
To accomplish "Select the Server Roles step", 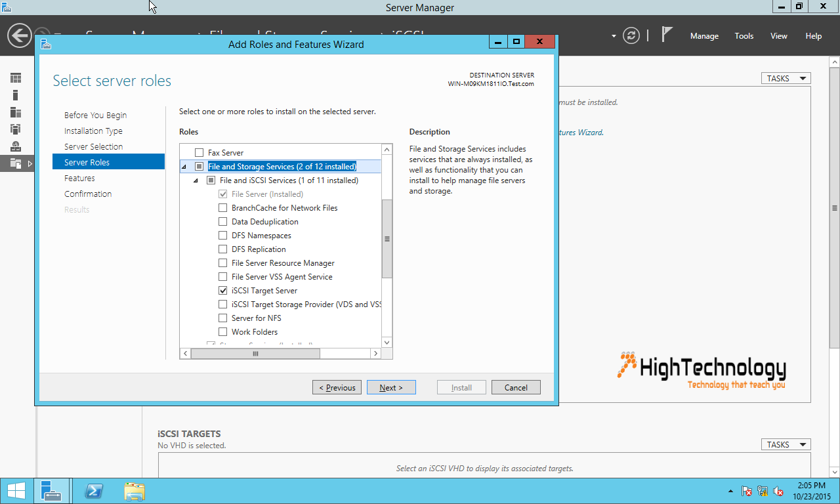I will click(x=108, y=162).
